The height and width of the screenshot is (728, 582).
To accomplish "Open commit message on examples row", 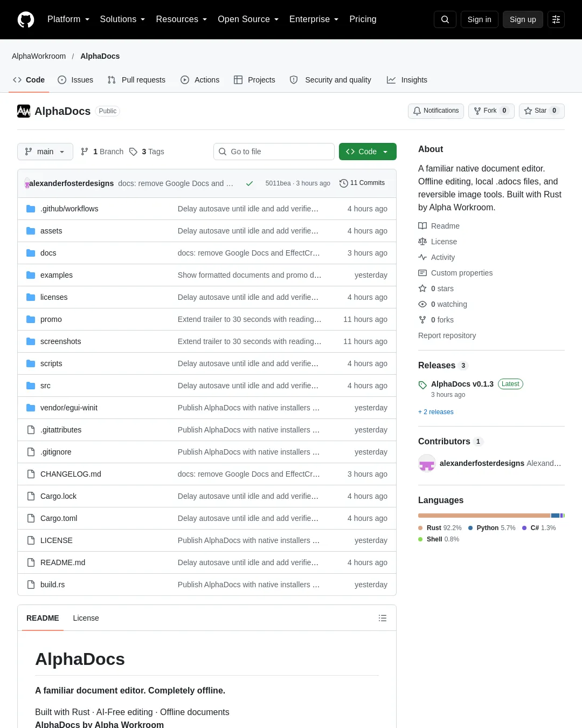I will click(250, 275).
